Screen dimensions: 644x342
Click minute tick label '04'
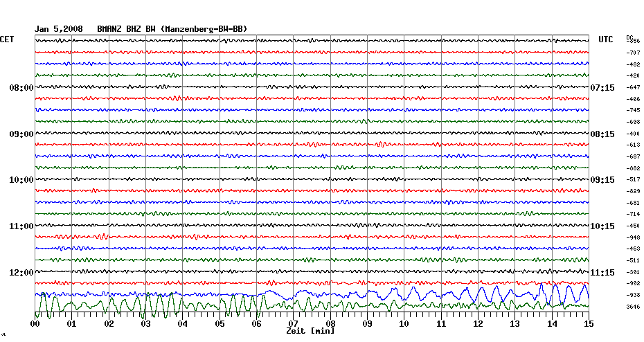click(183, 324)
